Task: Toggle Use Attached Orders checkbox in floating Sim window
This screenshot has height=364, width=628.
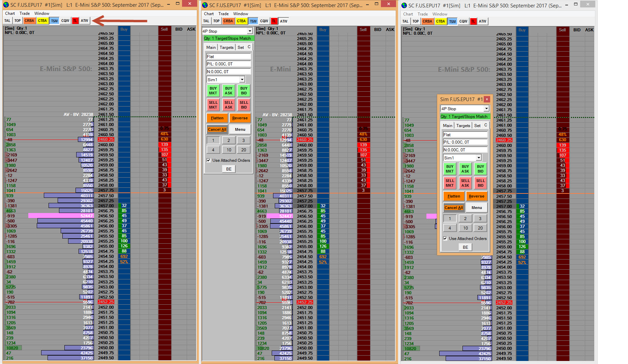Action: coord(445,239)
